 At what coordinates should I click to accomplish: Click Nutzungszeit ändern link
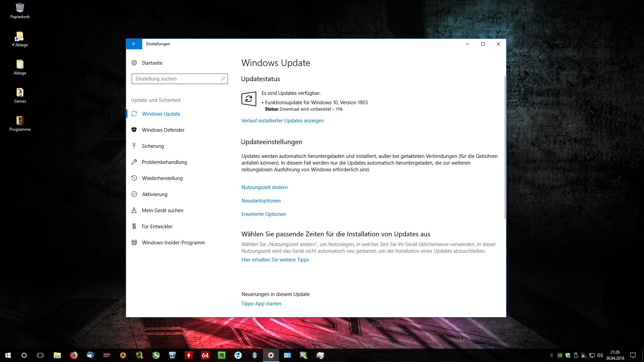pyautogui.click(x=264, y=187)
